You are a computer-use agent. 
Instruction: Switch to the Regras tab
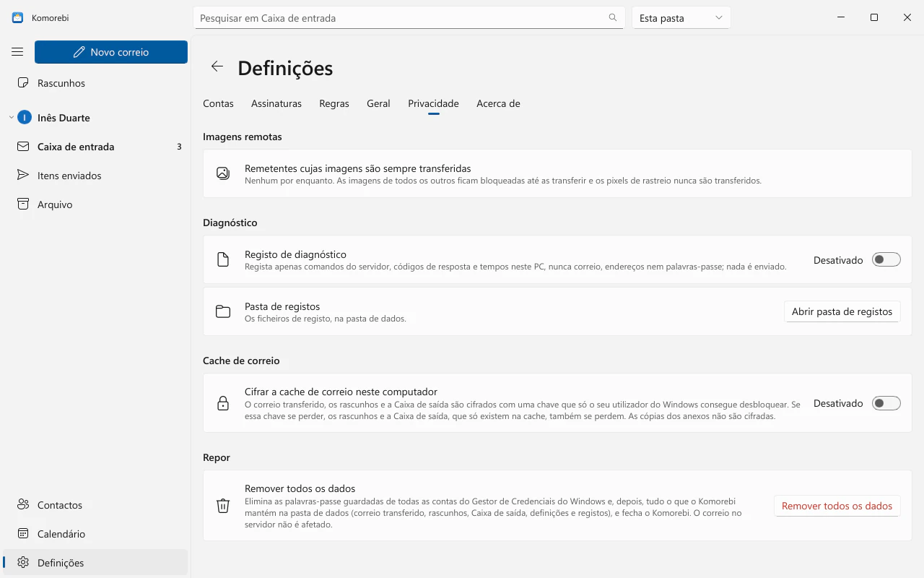point(334,103)
